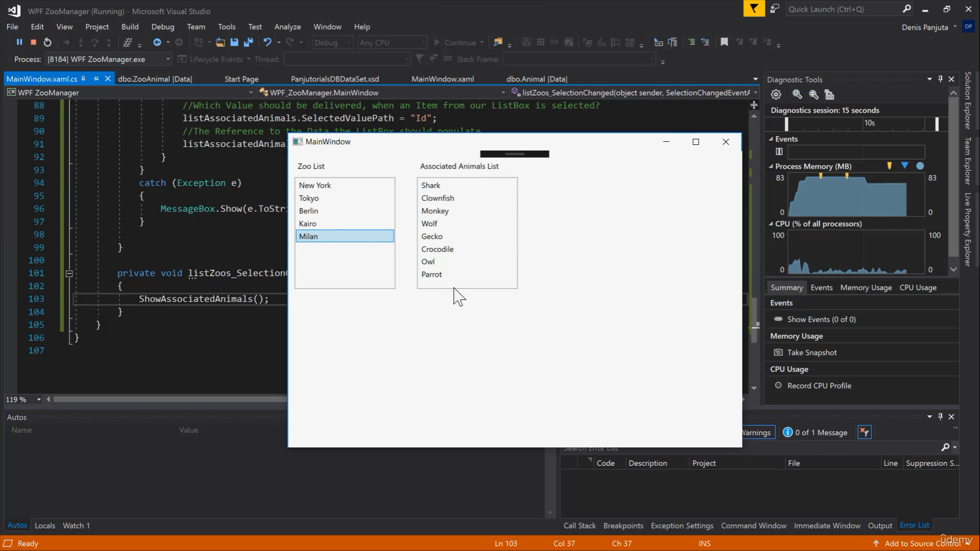The width and height of the screenshot is (980, 551).
Task: Open the Solution Explorer side tab
Action: 967,100
